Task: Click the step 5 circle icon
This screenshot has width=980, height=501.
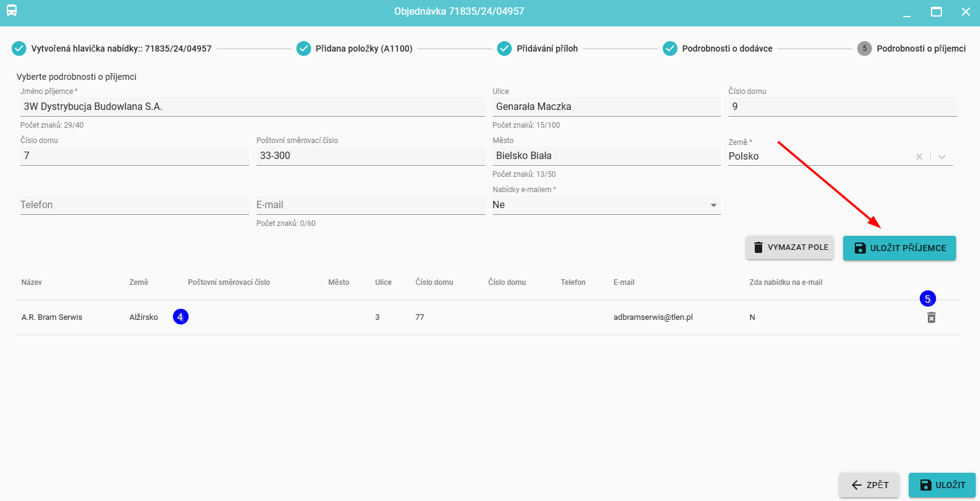Action: tap(864, 49)
